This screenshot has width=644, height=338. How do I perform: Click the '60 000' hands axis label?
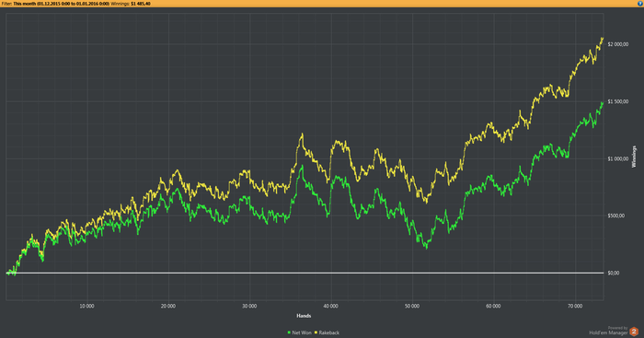pos(493,306)
